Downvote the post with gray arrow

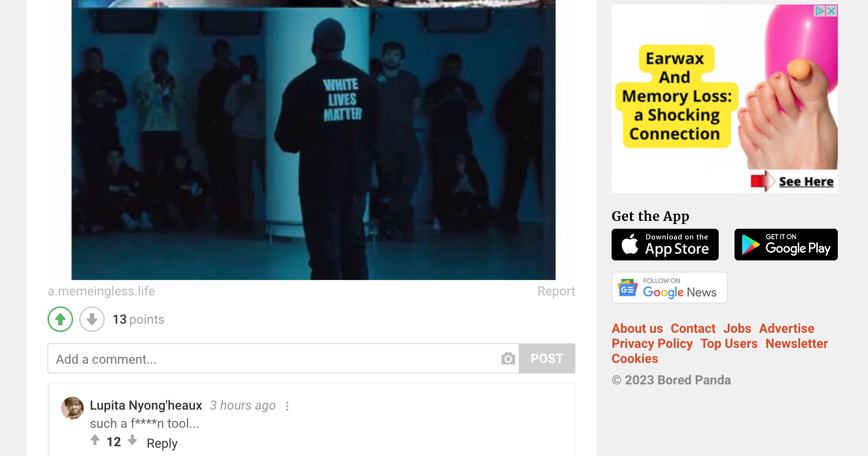point(92,319)
